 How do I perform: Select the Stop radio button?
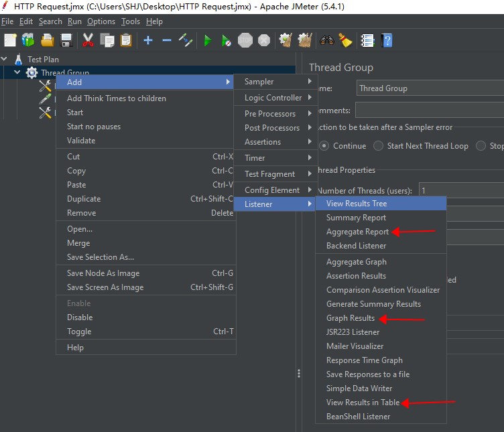481,146
